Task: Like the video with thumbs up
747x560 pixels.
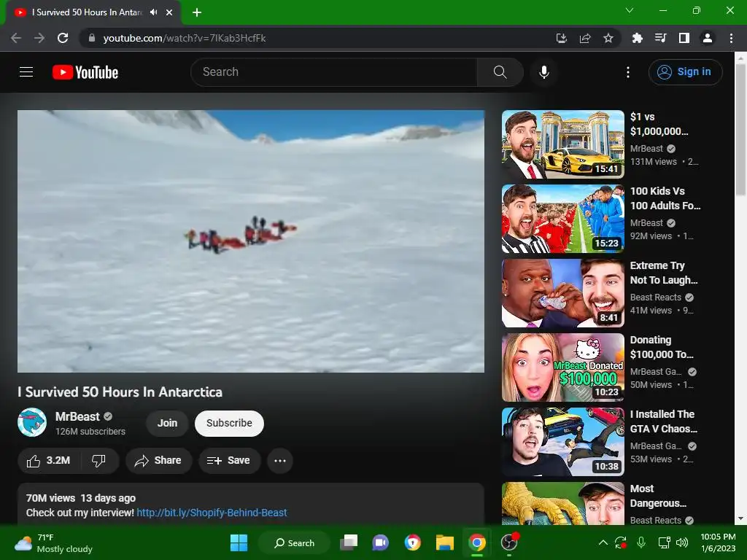Action: 49,461
